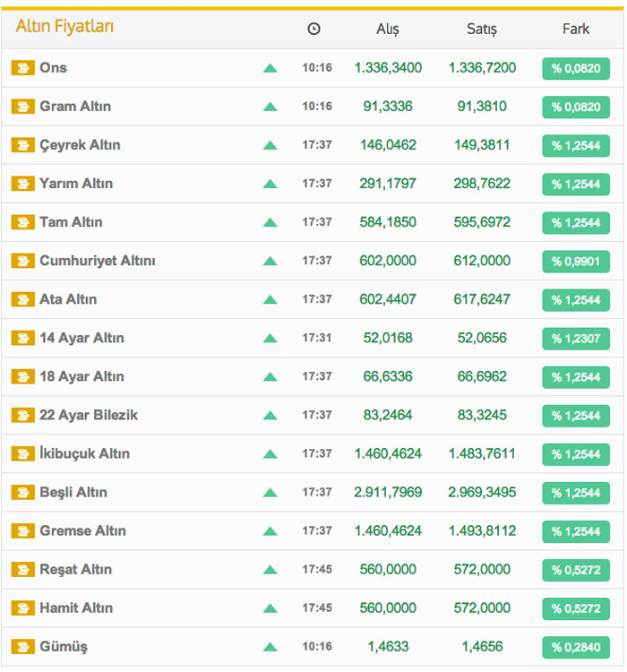Open the Tam Altın link
This screenshot has width=627, height=672.
click(71, 222)
